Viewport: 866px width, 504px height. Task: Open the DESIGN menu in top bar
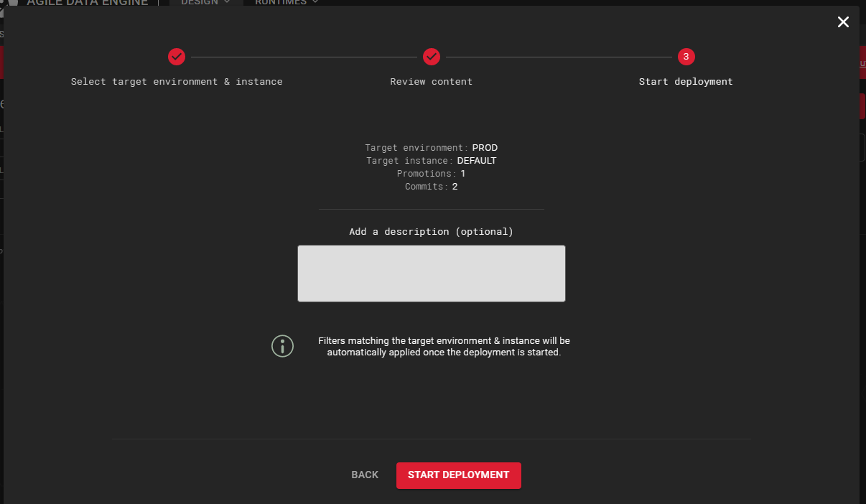(x=199, y=3)
